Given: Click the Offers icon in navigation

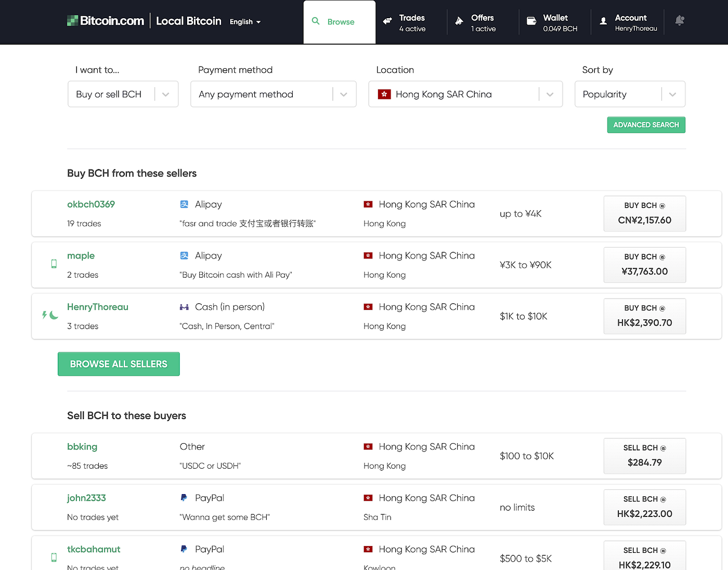Looking at the screenshot, I should [459, 21].
